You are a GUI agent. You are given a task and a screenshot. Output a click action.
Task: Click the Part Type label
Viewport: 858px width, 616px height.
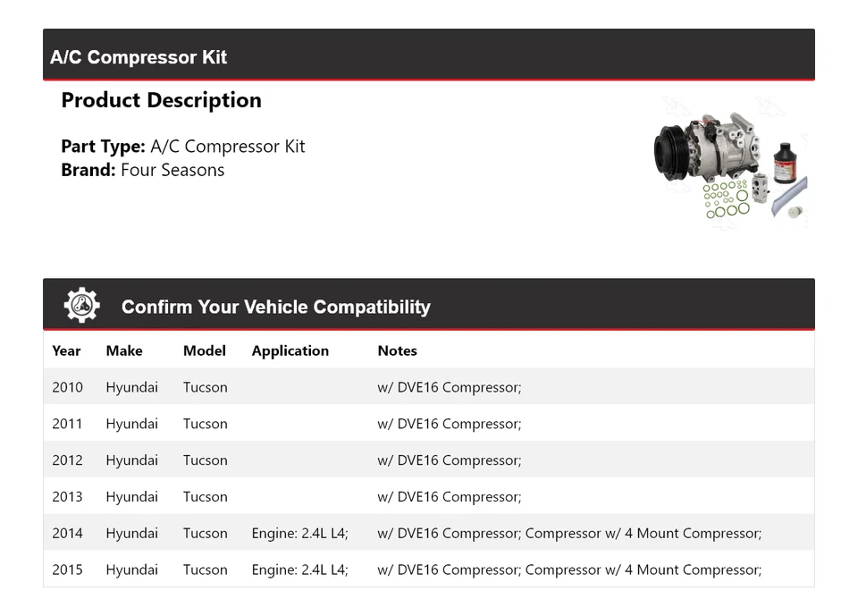click(x=103, y=147)
